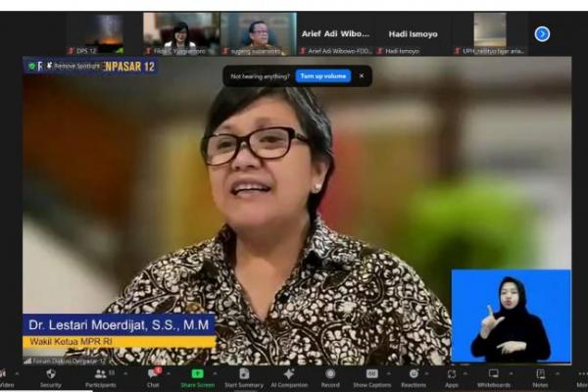This screenshot has width=588, height=392.
Task: Click the sign language interpreter video
Action: pos(512,317)
